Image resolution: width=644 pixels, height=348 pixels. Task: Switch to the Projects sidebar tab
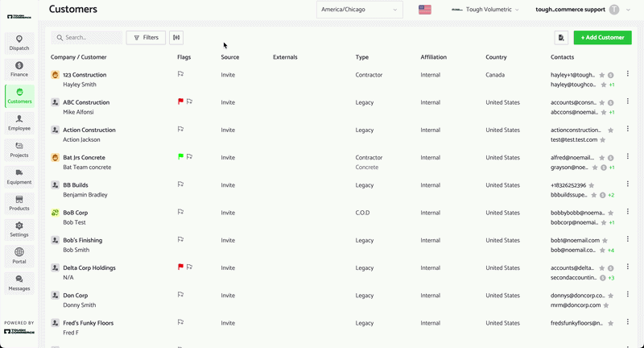point(19,150)
